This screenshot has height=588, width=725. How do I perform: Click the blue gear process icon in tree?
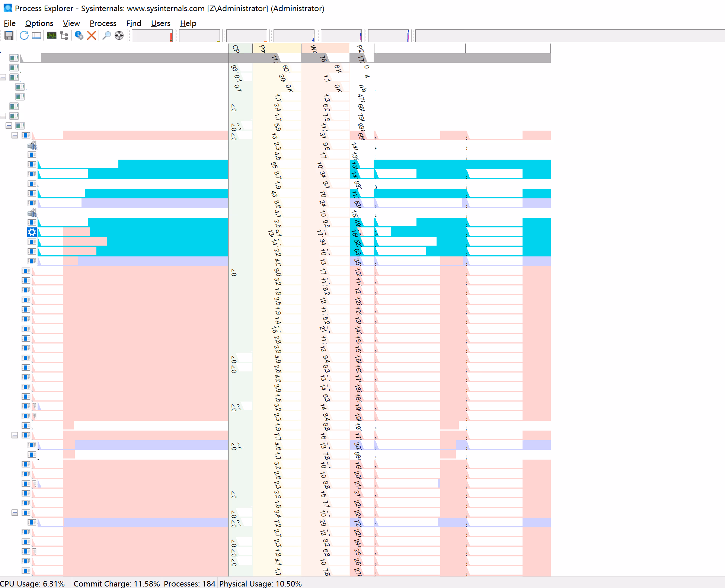pos(32,232)
